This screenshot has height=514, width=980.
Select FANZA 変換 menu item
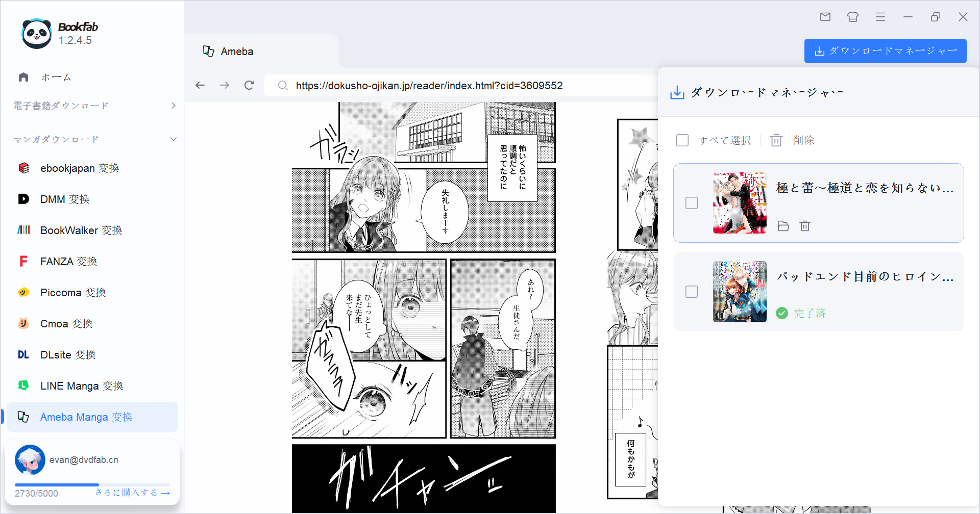pos(92,261)
